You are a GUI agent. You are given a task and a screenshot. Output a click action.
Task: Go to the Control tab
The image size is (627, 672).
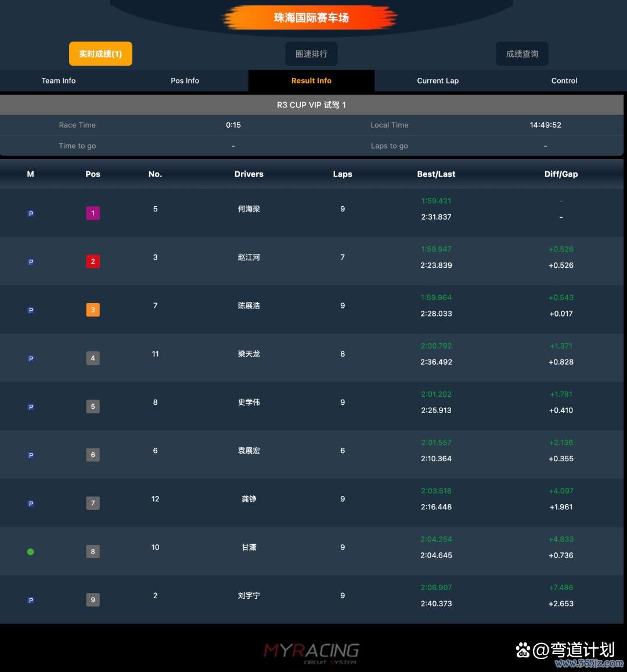564,81
